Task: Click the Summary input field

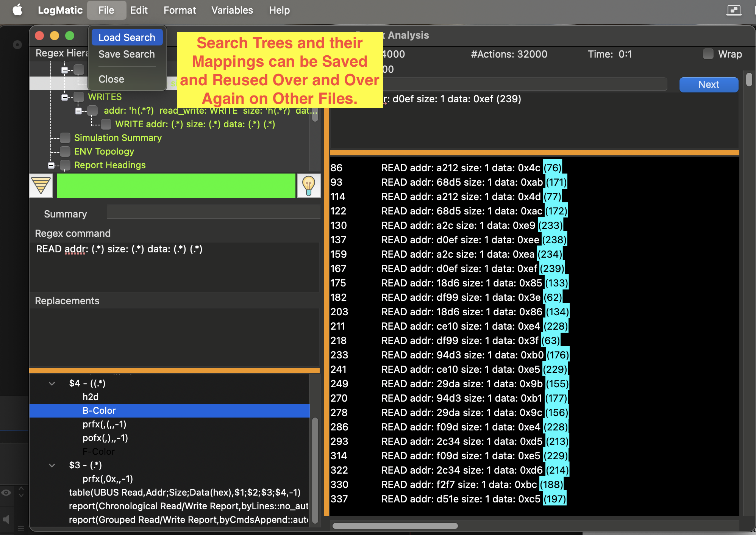Action: click(213, 211)
